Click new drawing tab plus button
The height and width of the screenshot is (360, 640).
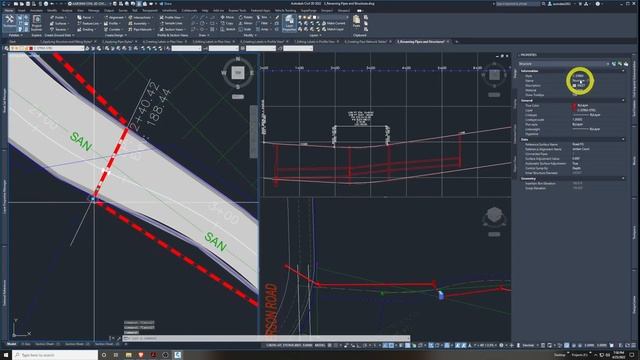(456, 42)
